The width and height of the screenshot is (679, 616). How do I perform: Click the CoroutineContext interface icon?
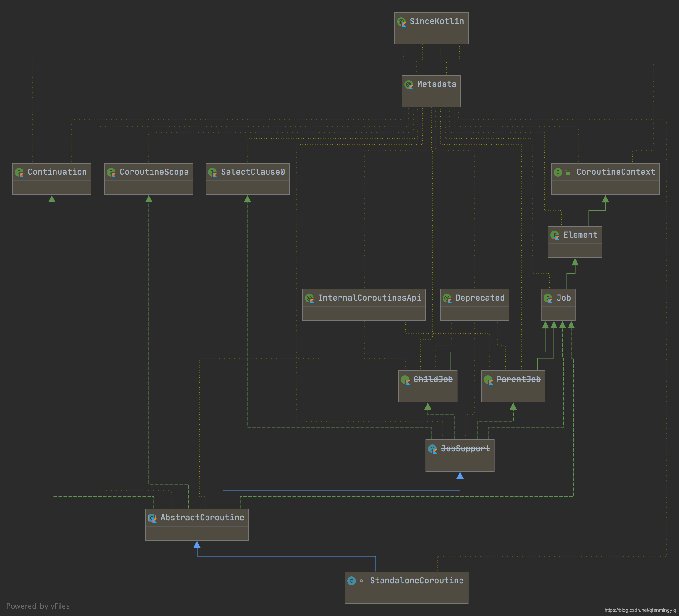pyautogui.click(x=558, y=172)
